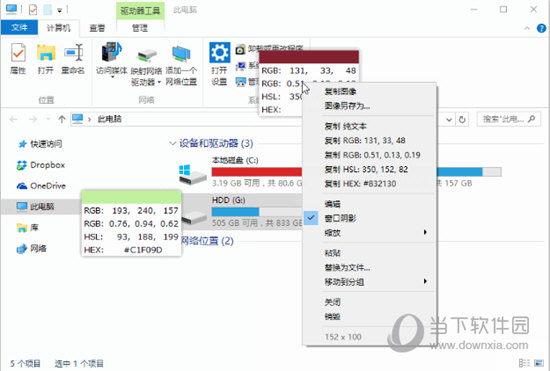Click the 打开 folder icon in the ribbon
This screenshot has width=550, height=371.
tap(46, 53)
